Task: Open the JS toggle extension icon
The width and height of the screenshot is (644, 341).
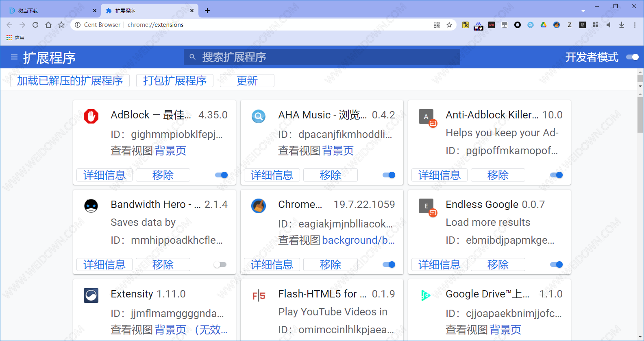Action: coord(466,25)
